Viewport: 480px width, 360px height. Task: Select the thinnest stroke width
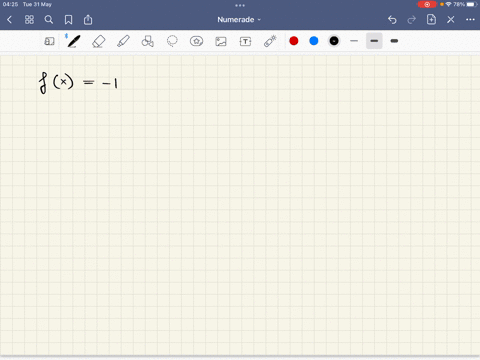(354, 41)
